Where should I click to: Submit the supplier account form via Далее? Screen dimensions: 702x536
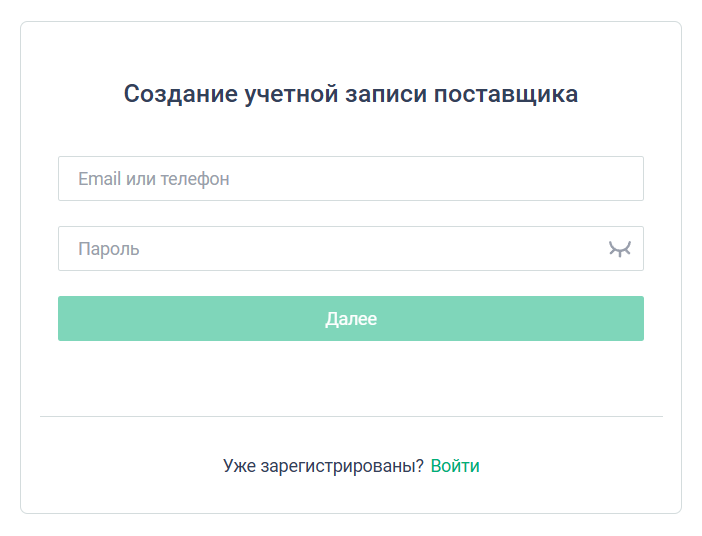coord(350,319)
